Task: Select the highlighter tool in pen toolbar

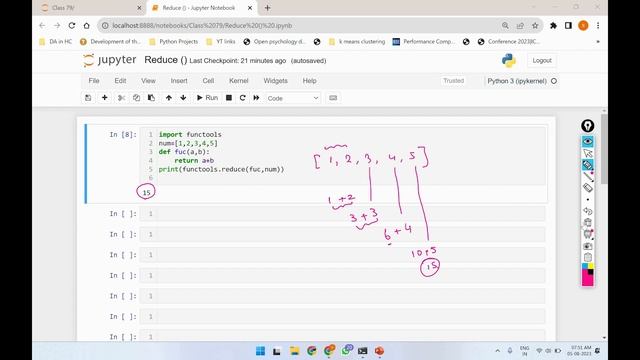Action: (x=587, y=165)
